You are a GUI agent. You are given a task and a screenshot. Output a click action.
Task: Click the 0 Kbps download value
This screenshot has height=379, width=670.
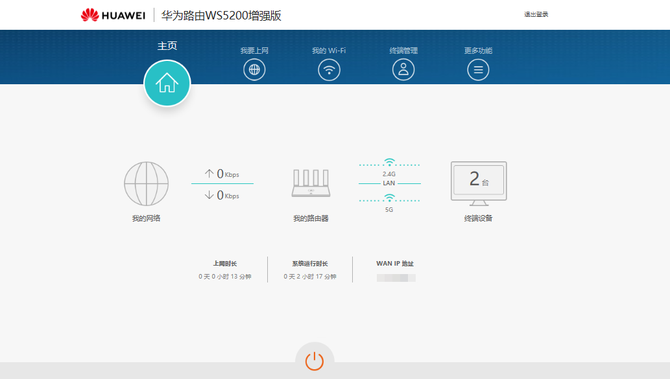pos(228,195)
